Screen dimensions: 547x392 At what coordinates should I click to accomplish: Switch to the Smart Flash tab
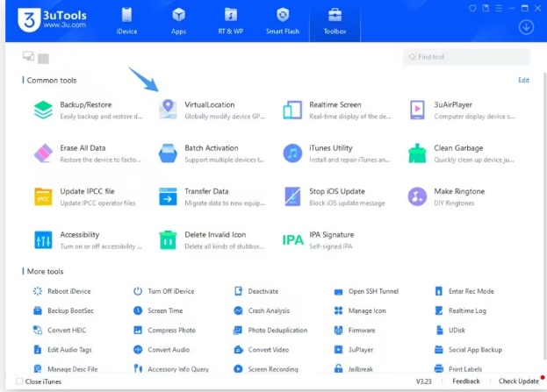283,21
